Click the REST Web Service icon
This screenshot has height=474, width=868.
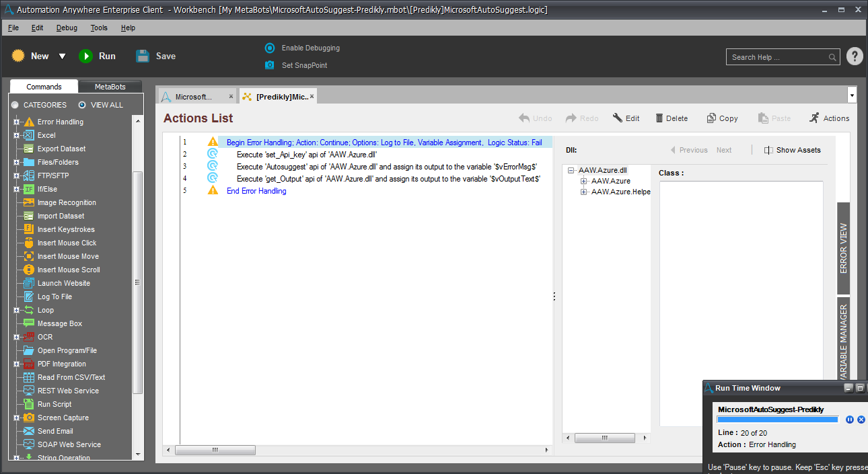(x=29, y=391)
